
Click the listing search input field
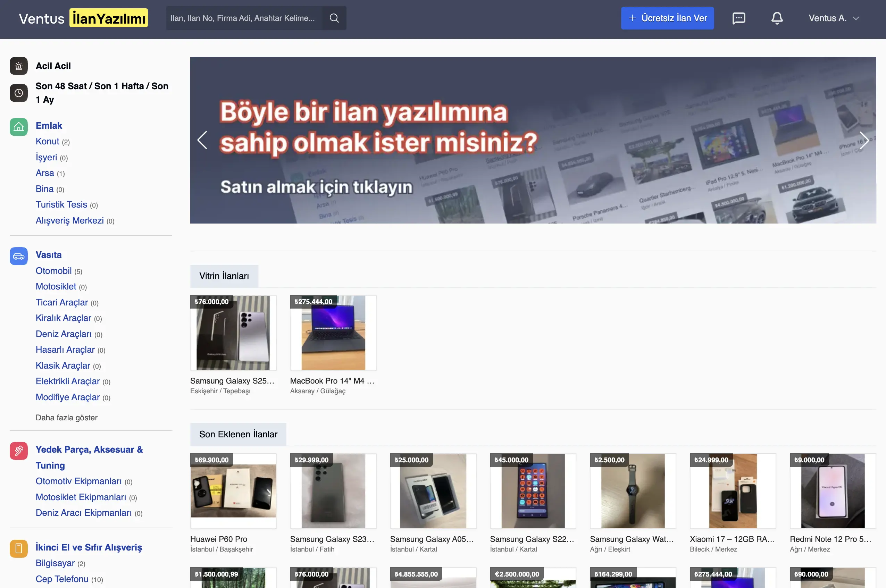pos(244,18)
